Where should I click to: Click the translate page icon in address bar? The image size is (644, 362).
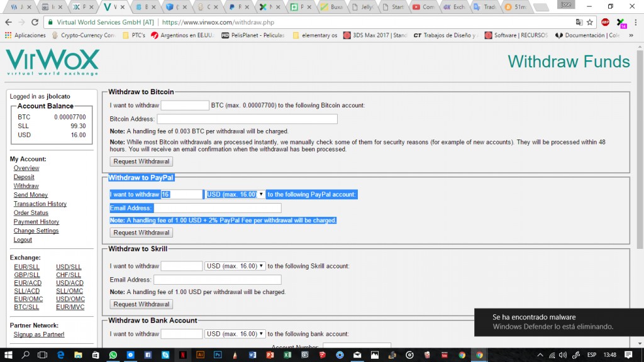click(x=579, y=21)
